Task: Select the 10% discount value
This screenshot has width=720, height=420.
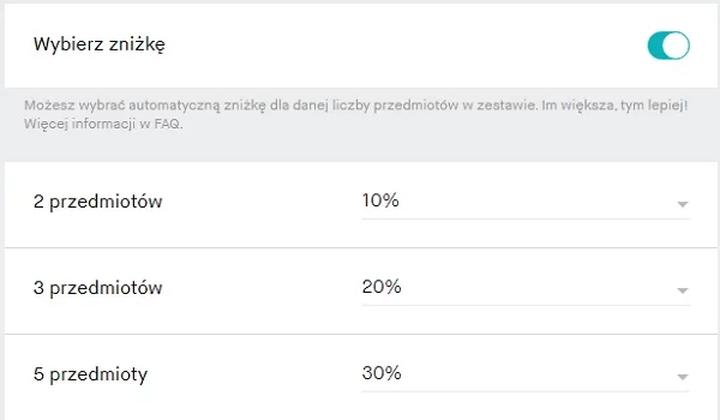Action: click(x=380, y=200)
